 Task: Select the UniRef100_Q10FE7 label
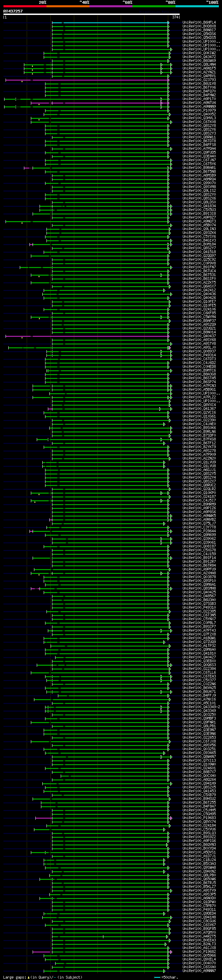click(x=199, y=302)
